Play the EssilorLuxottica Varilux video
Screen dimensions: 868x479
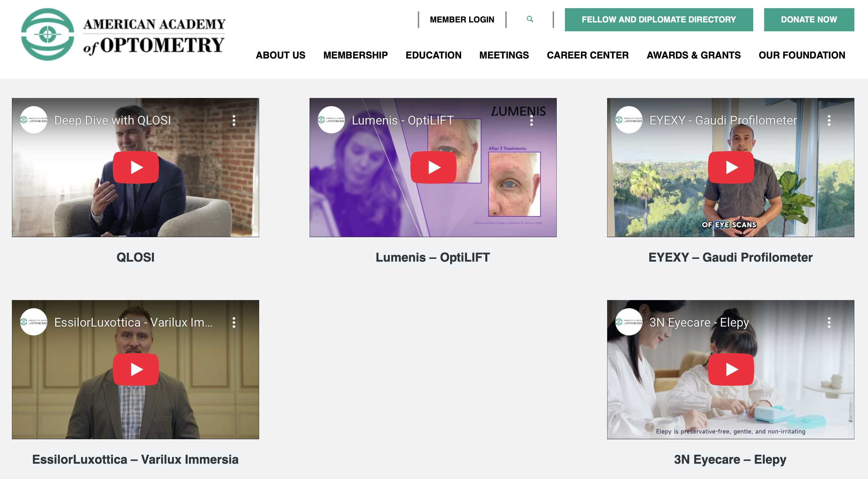[136, 369]
